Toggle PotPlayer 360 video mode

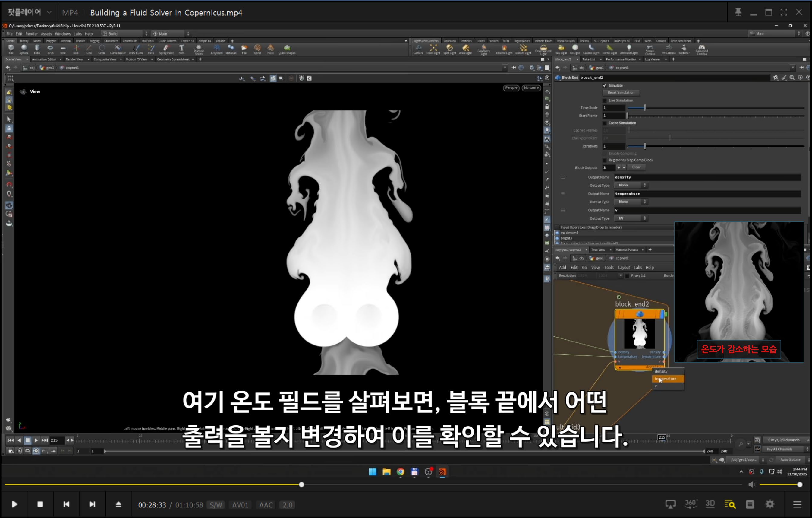click(691, 504)
